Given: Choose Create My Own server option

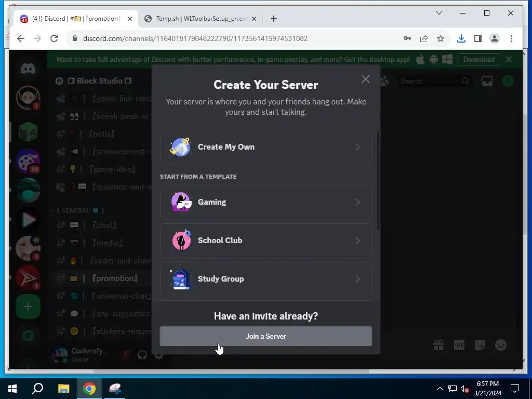Looking at the screenshot, I should coord(265,147).
